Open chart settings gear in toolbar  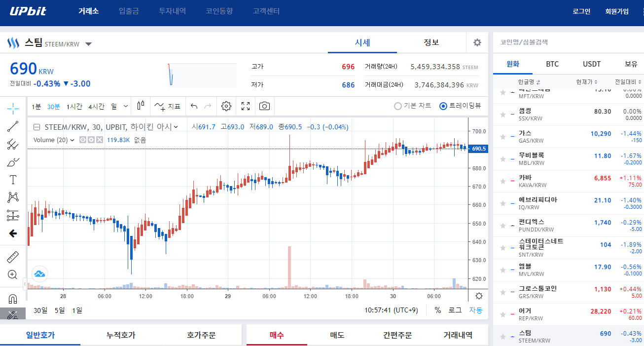click(226, 106)
